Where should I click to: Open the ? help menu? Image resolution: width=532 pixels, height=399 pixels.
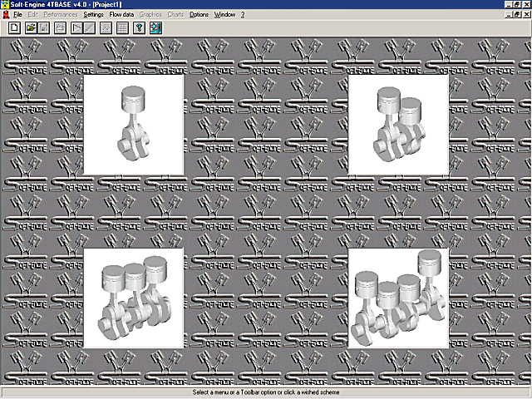pyautogui.click(x=243, y=15)
